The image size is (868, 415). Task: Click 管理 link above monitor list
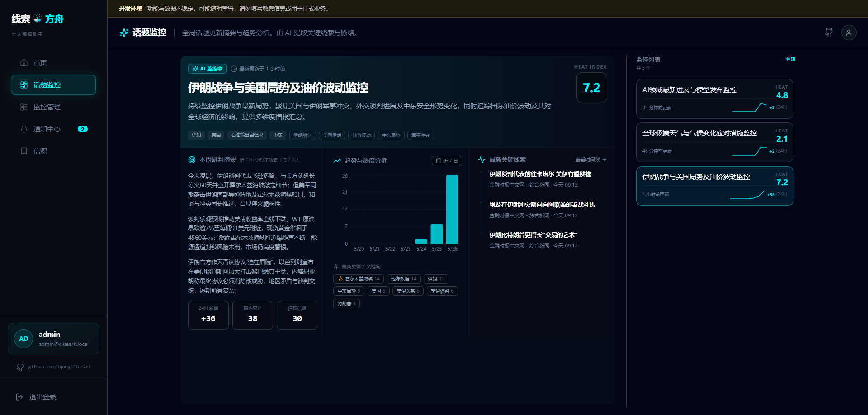(790, 60)
